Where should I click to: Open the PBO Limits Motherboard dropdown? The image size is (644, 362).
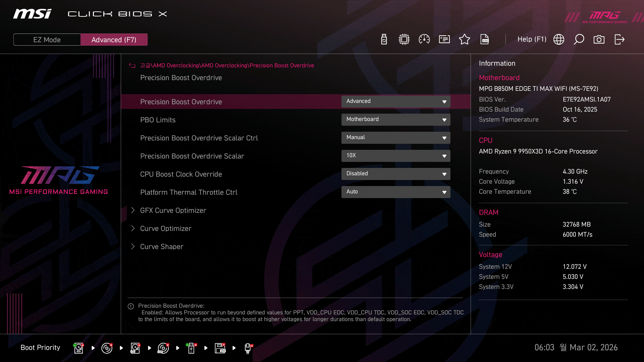396,120
